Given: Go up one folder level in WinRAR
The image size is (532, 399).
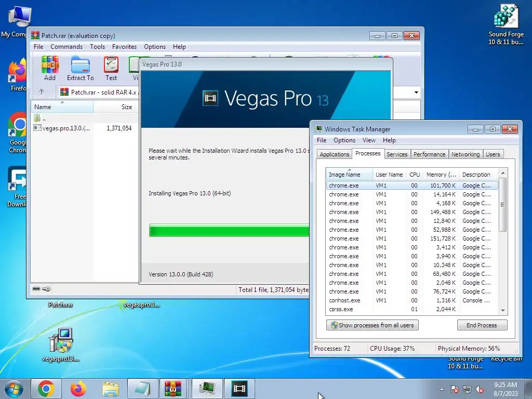Looking at the screenshot, I should click(x=42, y=92).
